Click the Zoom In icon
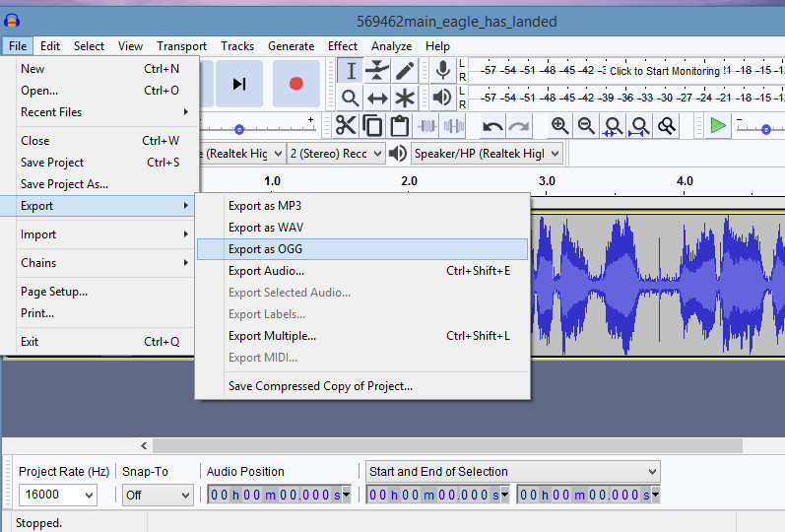Viewport: 785px width, 532px height. click(559, 126)
